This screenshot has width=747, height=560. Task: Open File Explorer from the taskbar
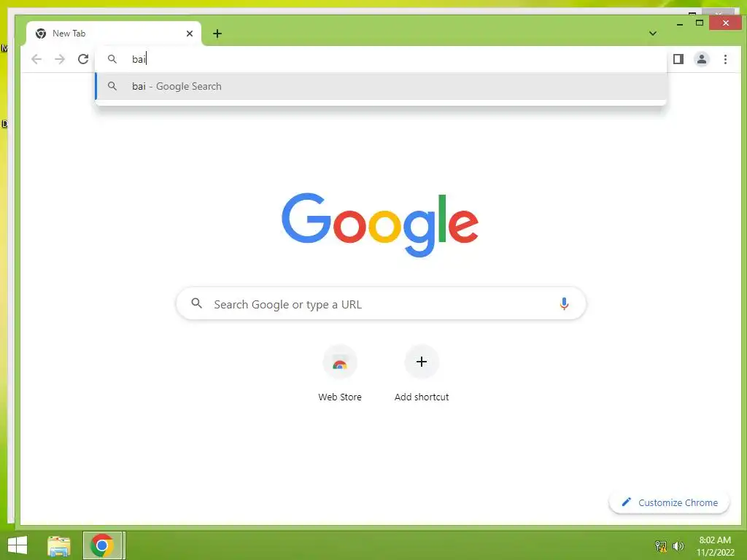click(x=59, y=545)
